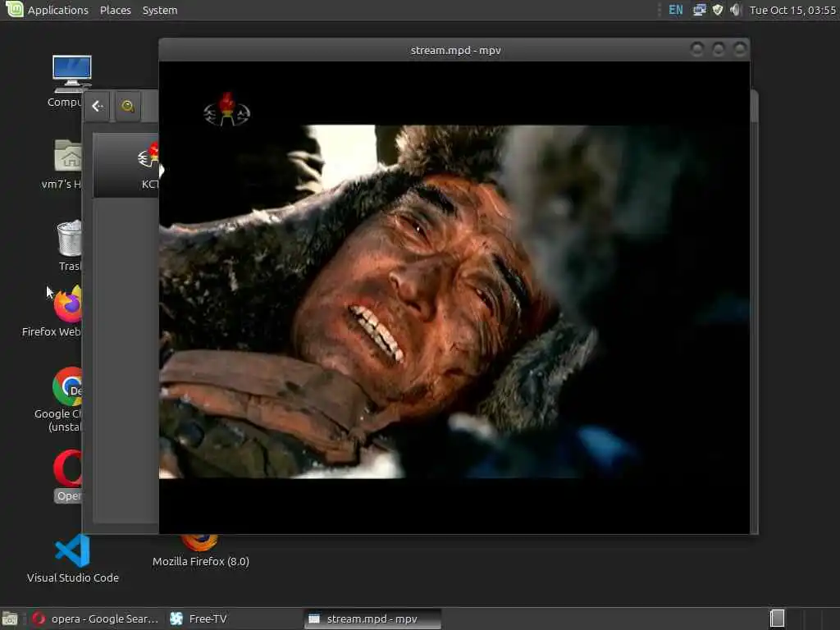Switch to stream.mpd - mpv taskbar item
The image size is (840, 630).
372,619
